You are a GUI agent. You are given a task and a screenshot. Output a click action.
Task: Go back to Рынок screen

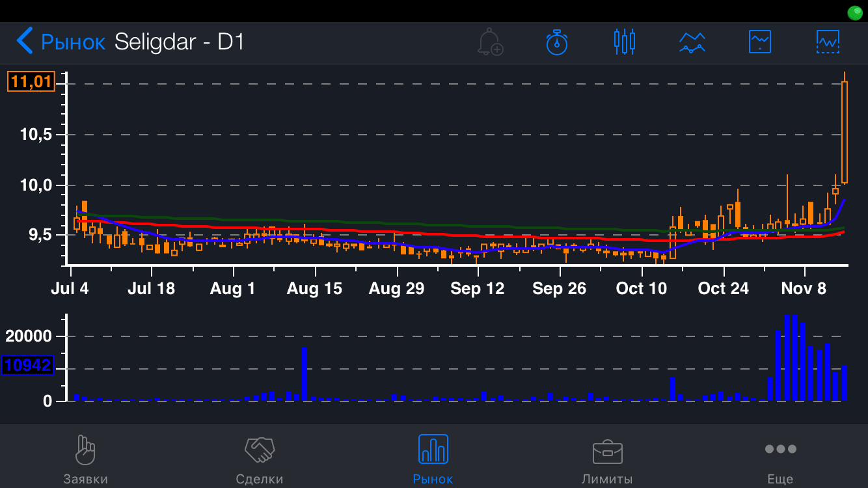tap(60, 42)
